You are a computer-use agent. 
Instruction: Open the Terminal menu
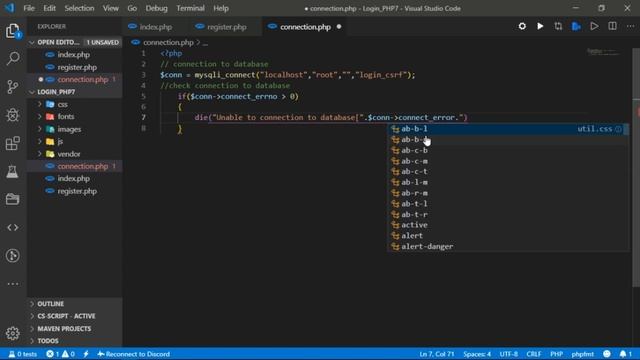(190, 8)
